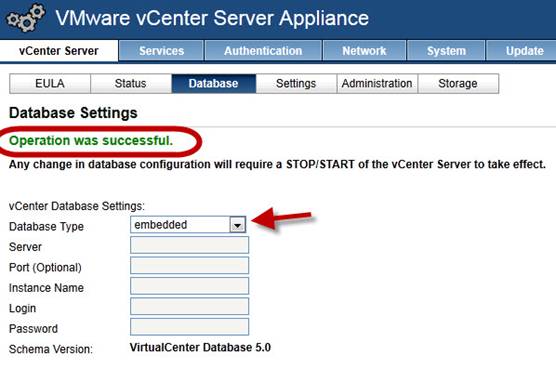Select the System tab
This screenshot has height=369, width=556.
[446, 51]
